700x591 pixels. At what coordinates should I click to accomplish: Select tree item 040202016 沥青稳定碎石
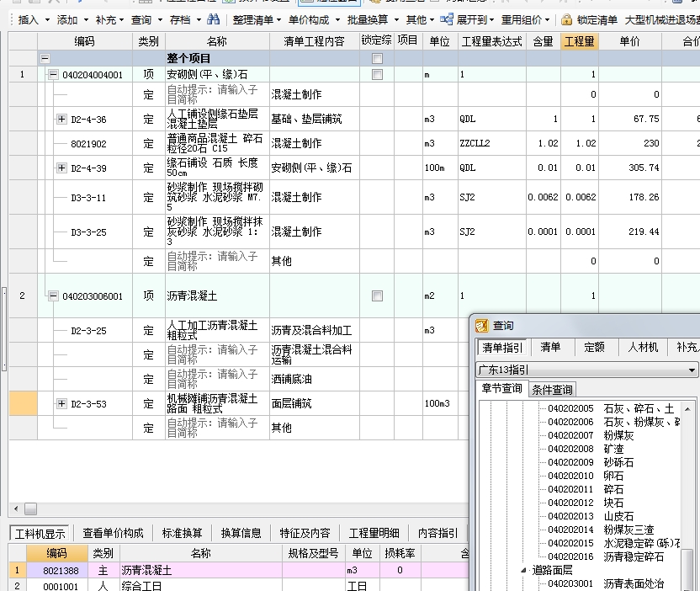(606, 556)
